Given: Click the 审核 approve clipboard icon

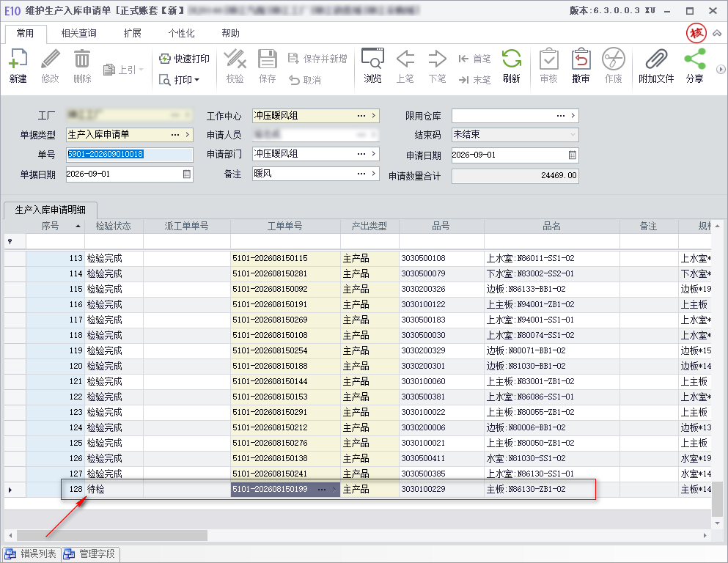Looking at the screenshot, I should 548,65.
